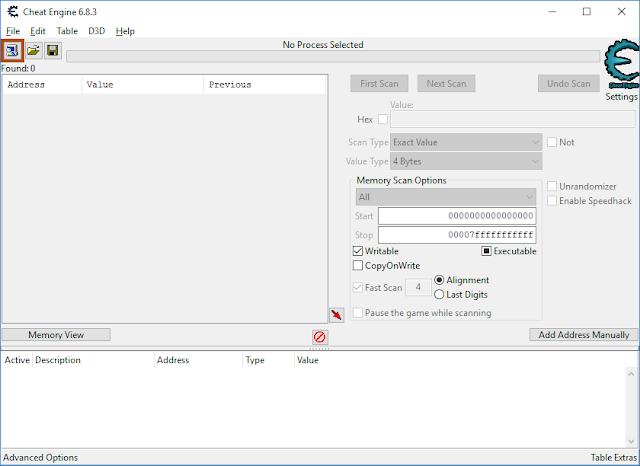640x466 pixels.
Task: Sort results by Address column header
Action: tap(42, 85)
